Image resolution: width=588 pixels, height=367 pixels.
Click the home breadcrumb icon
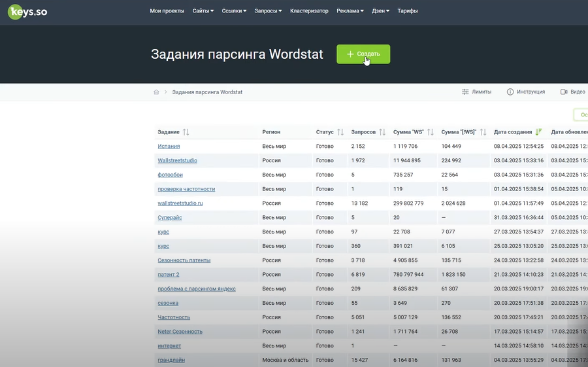(156, 92)
